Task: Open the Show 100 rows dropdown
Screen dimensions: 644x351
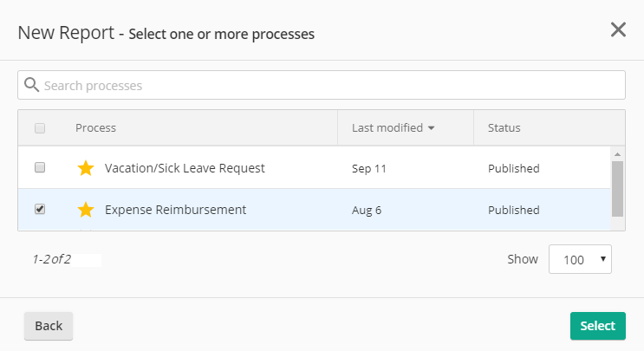Action: click(x=580, y=259)
